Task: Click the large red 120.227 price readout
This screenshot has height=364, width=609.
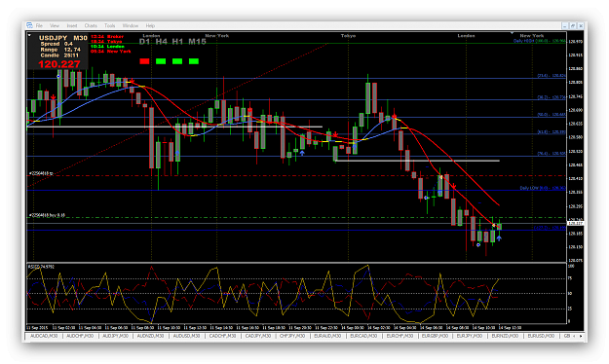Action: click(x=59, y=64)
